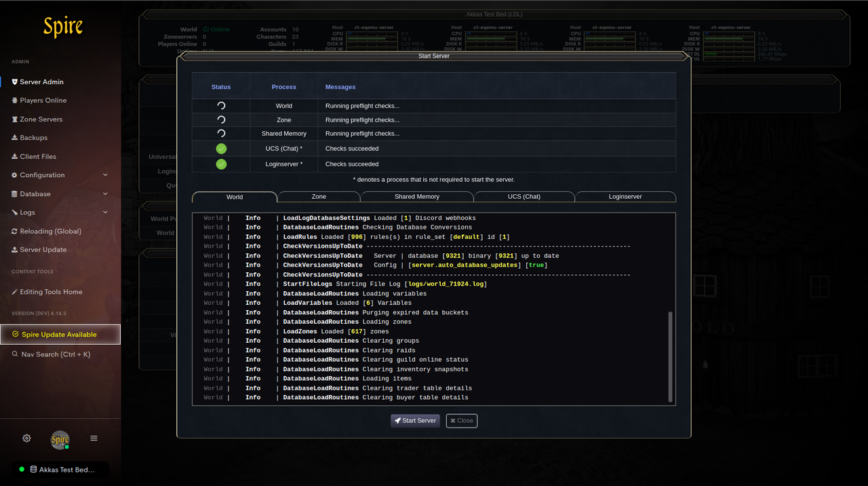Screen dimensions: 868x486
Task: Switch to the UCS (Chat) log tab
Action: tap(524, 197)
